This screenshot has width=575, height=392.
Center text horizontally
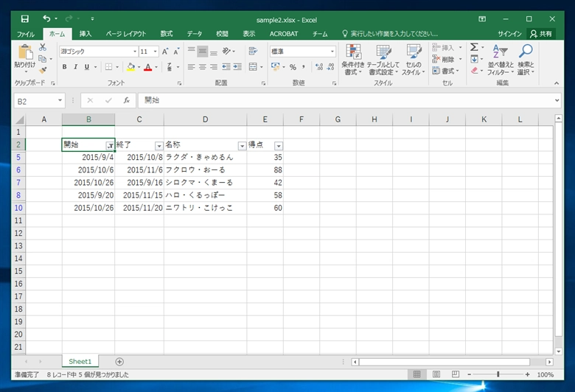pyautogui.click(x=203, y=67)
